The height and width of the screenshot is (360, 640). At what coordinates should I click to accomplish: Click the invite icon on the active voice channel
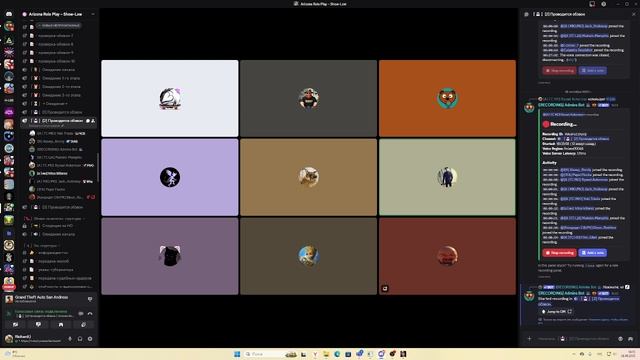(x=93, y=121)
